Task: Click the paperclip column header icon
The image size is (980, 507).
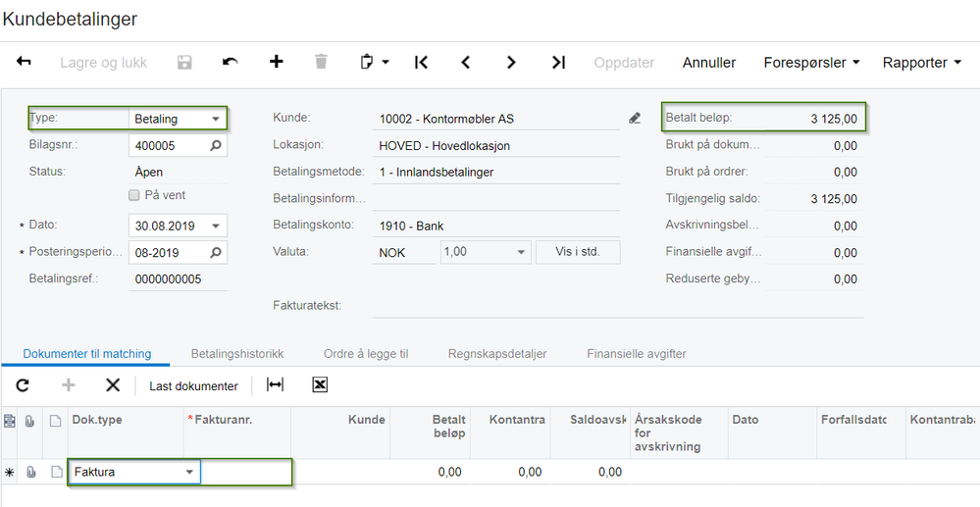Action: tap(29, 422)
